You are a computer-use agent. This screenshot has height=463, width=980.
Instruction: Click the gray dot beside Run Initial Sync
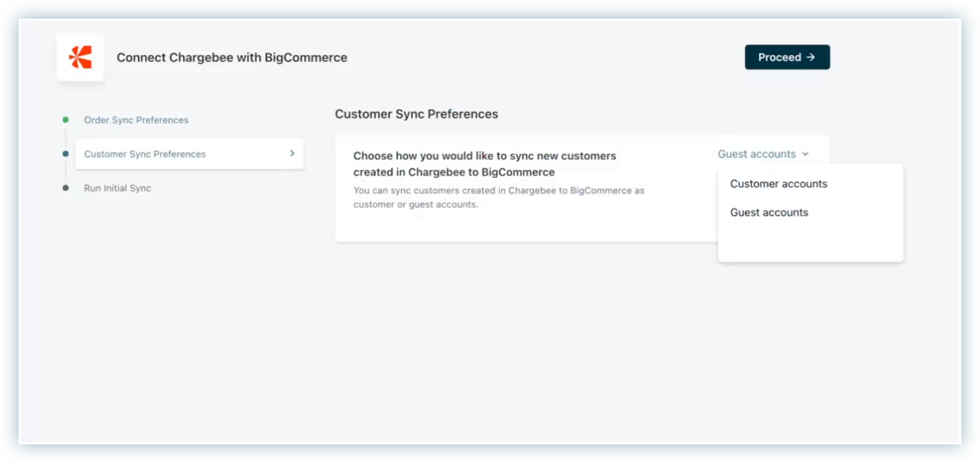pos(66,188)
